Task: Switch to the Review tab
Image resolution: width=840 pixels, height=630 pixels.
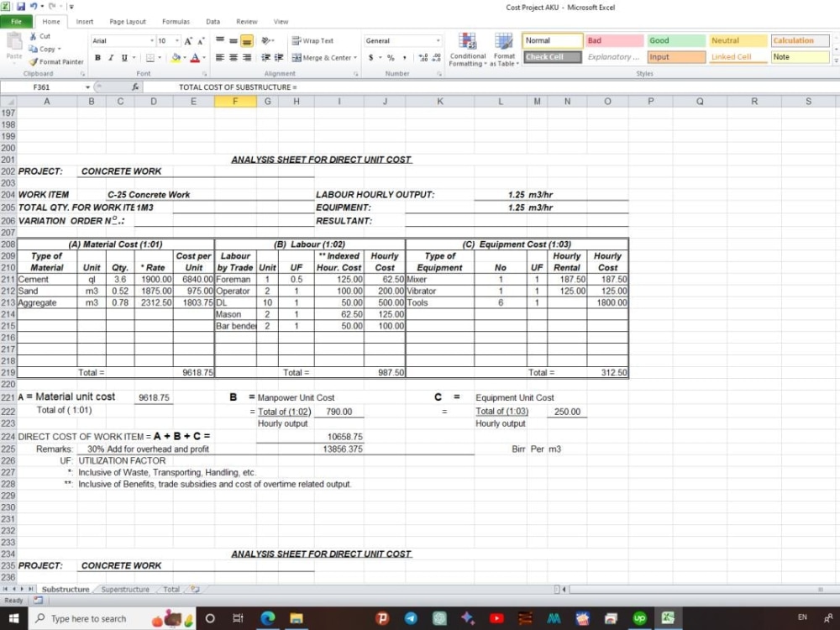Action: pos(246,22)
